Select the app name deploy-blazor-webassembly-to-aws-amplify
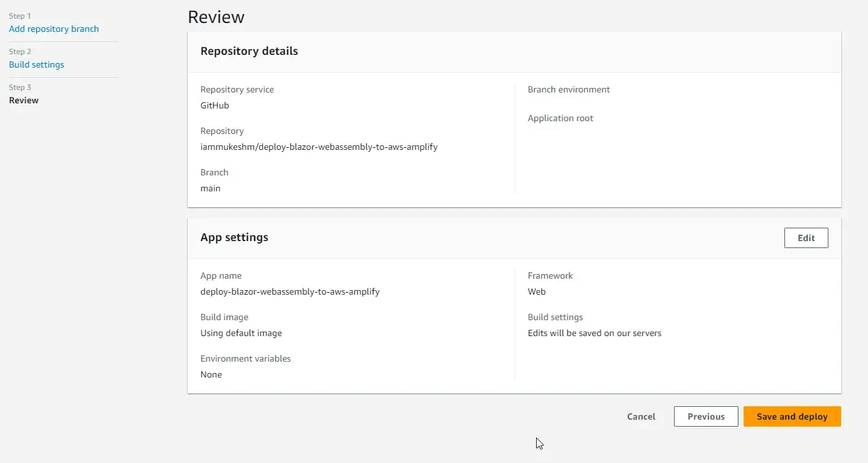Image resolution: width=868 pixels, height=463 pixels. pyautogui.click(x=290, y=291)
